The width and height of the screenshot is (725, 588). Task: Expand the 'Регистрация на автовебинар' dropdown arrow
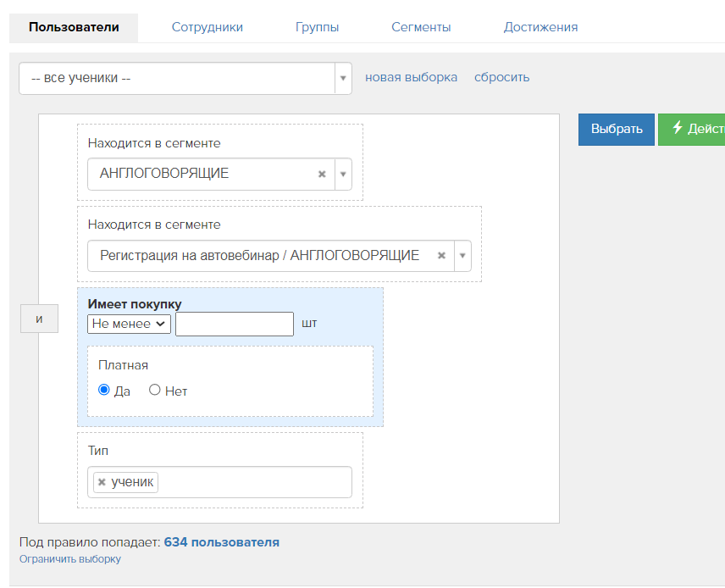462,255
